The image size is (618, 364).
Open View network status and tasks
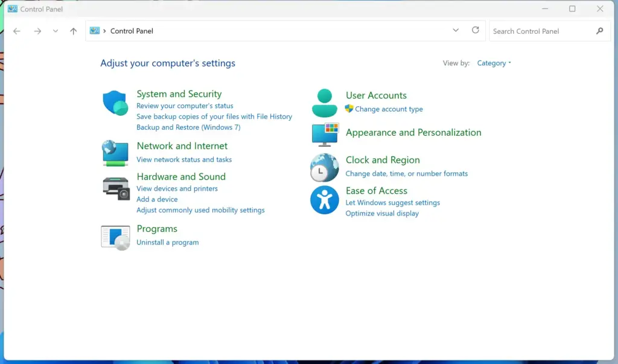[184, 159]
